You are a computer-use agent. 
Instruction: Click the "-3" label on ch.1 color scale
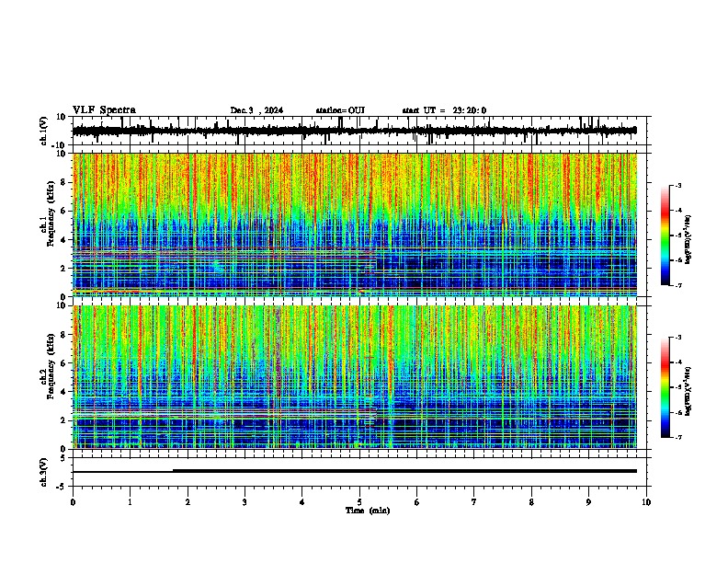[677, 186]
